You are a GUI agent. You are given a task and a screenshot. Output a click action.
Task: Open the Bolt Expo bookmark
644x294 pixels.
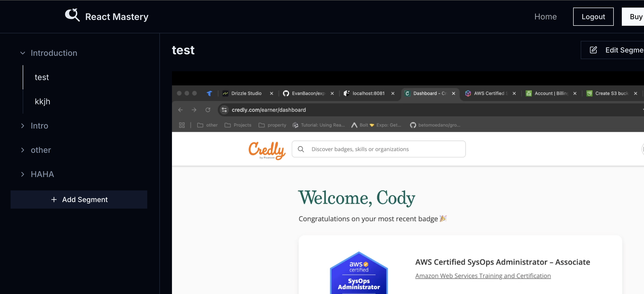click(376, 125)
